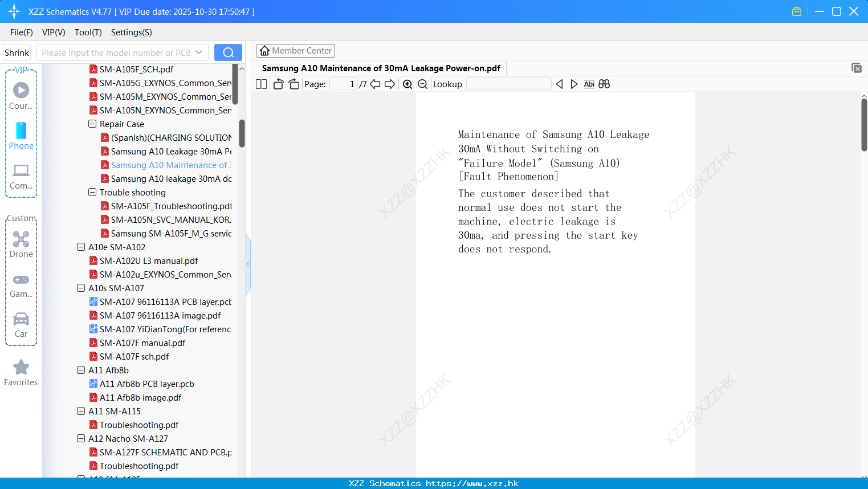Viewport: 868px width, 489px height.
Task: Click the yellow toolbox icon in title bar
Action: 797,11
